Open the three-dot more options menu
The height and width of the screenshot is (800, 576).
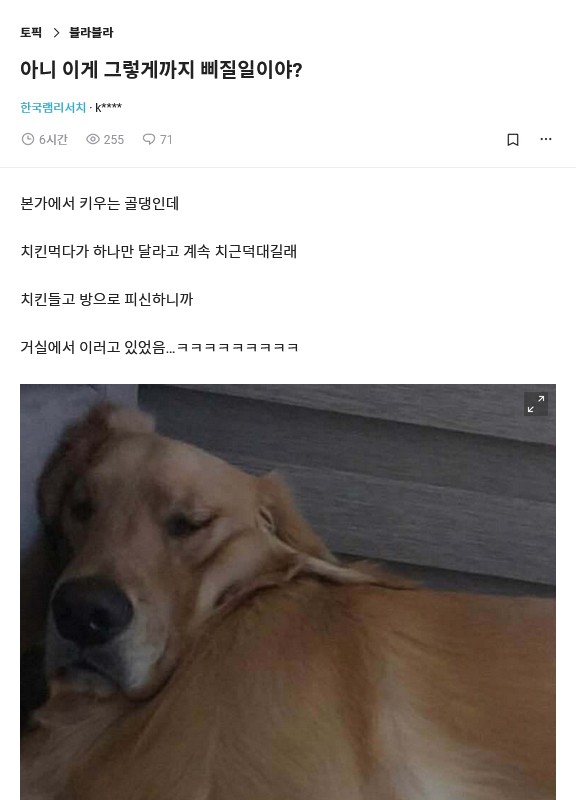click(x=546, y=139)
